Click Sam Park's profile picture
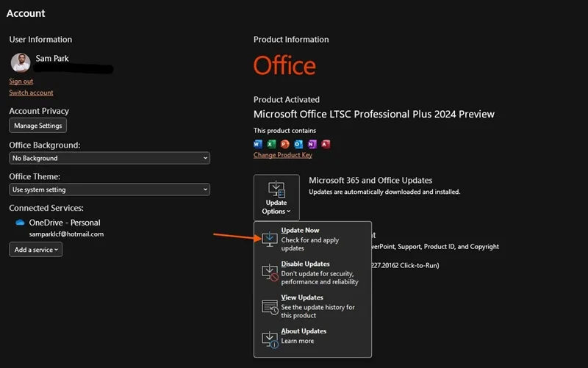The image size is (588, 368). coord(21,62)
